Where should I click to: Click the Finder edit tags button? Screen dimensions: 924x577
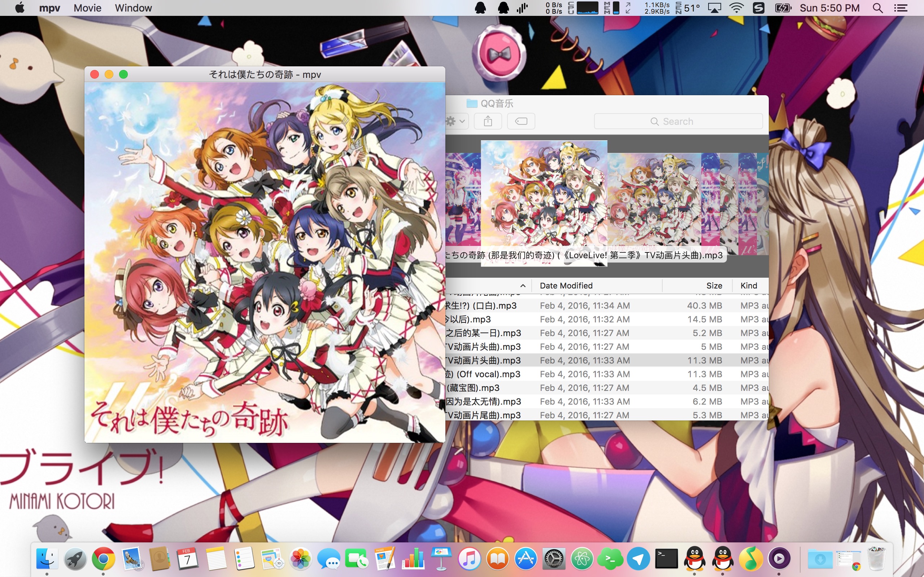pos(521,122)
